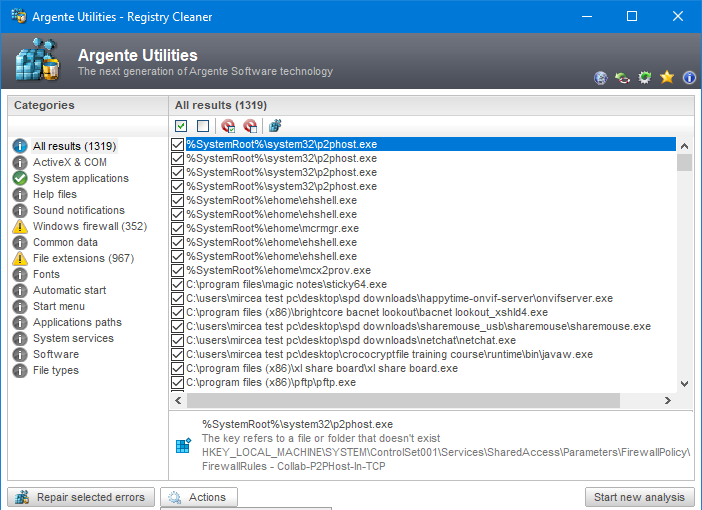Screen dimensions: 702x510
Task: Select File extensions (967) category
Action: click(83, 259)
